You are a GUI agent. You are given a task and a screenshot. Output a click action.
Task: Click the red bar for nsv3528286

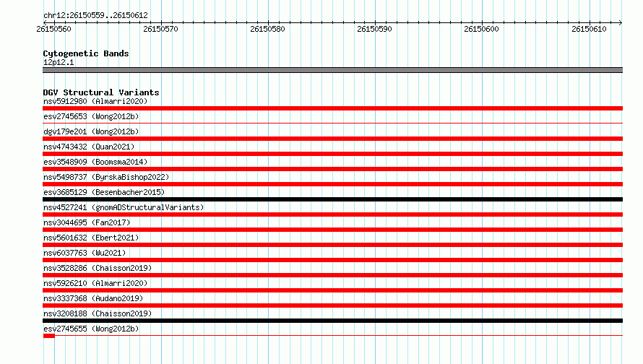coord(332,275)
